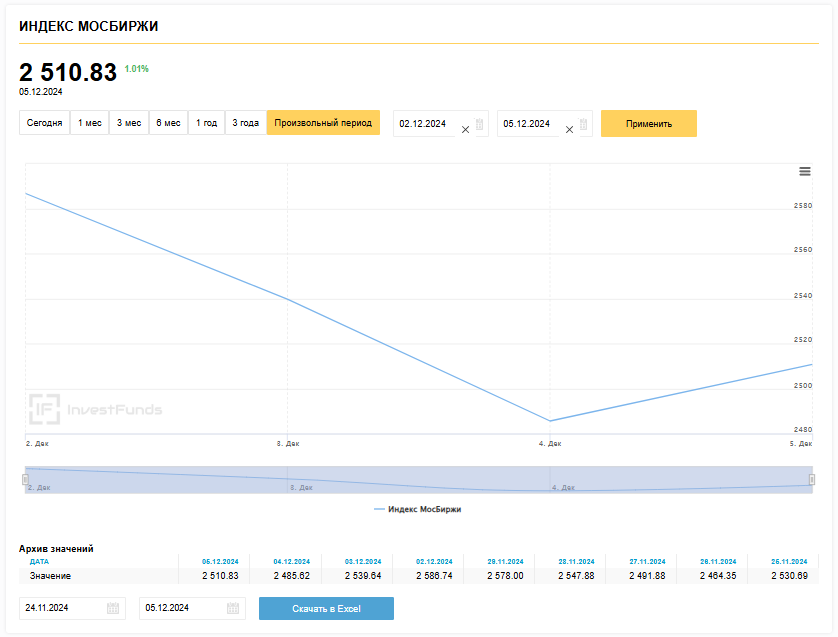Click the Применить button
838x637 pixels.
(x=649, y=123)
